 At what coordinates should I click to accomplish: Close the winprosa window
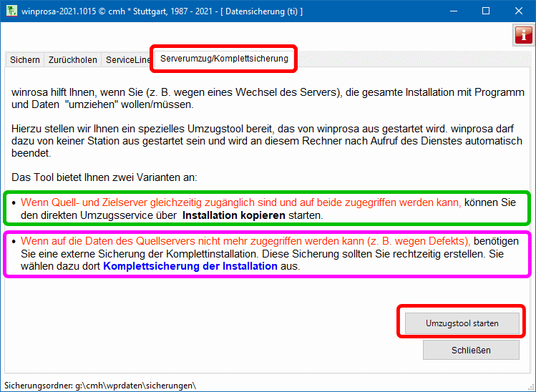pyautogui.click(x=519, y=11)
